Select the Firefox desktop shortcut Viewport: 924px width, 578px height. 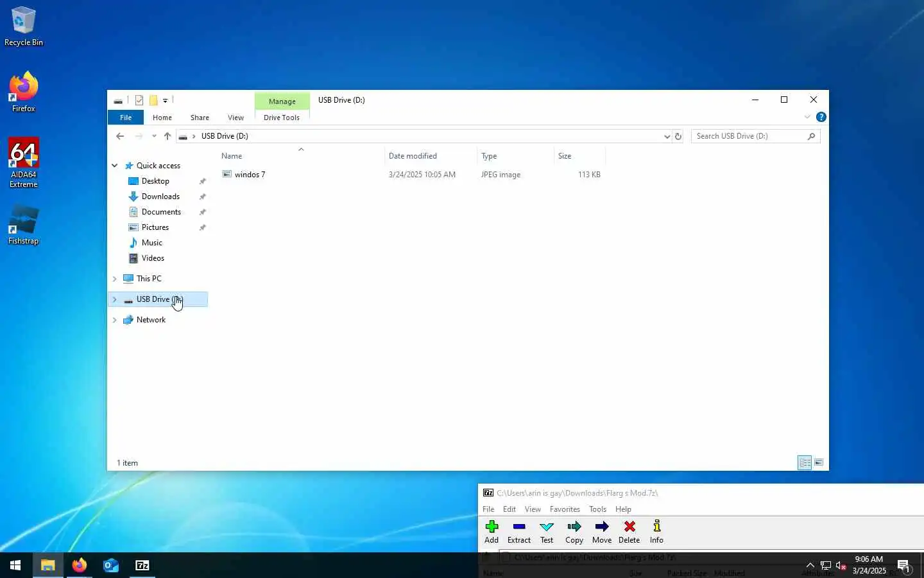24,92
